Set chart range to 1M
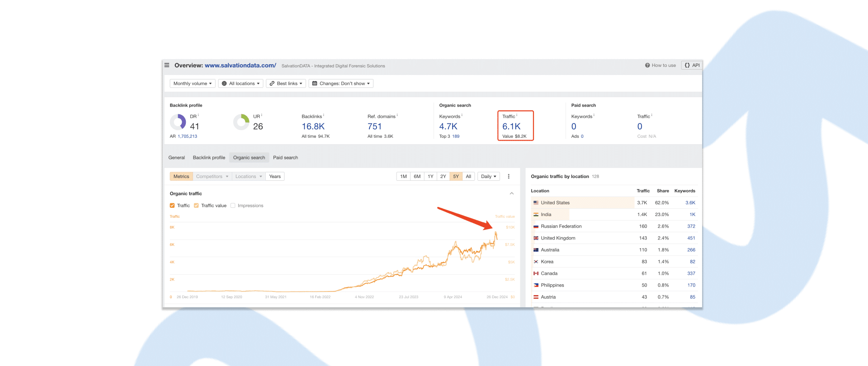The height and width of the screenshot is (366, 868). pos(404,177)
